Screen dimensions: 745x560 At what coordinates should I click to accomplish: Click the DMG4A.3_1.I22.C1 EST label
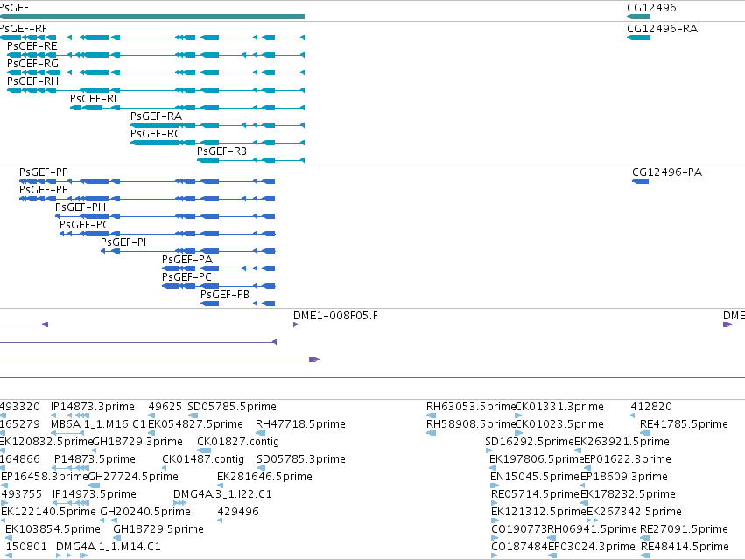[223, 494]
